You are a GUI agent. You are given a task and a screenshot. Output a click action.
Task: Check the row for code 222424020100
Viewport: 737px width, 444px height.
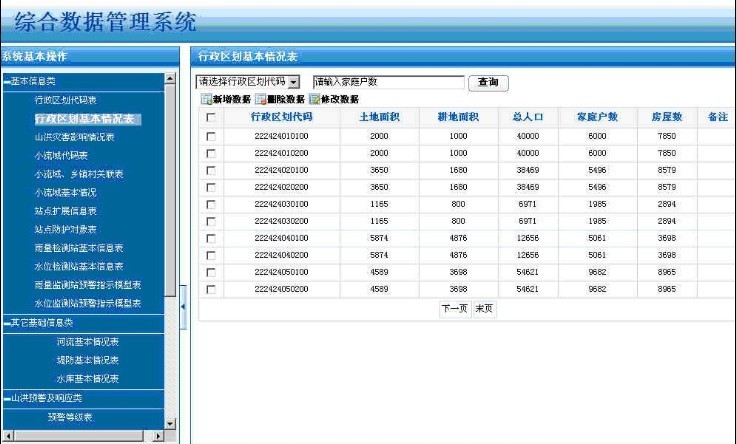tap(211, 170)
